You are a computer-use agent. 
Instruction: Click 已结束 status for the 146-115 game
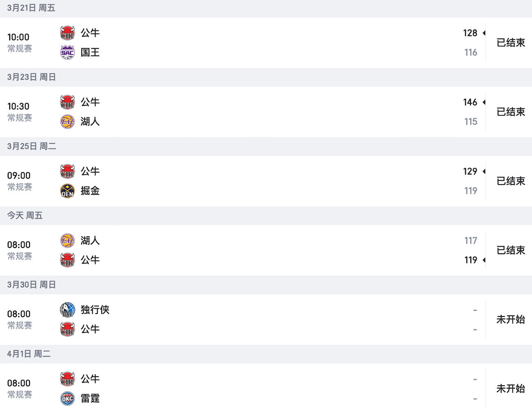coord(511,112)
